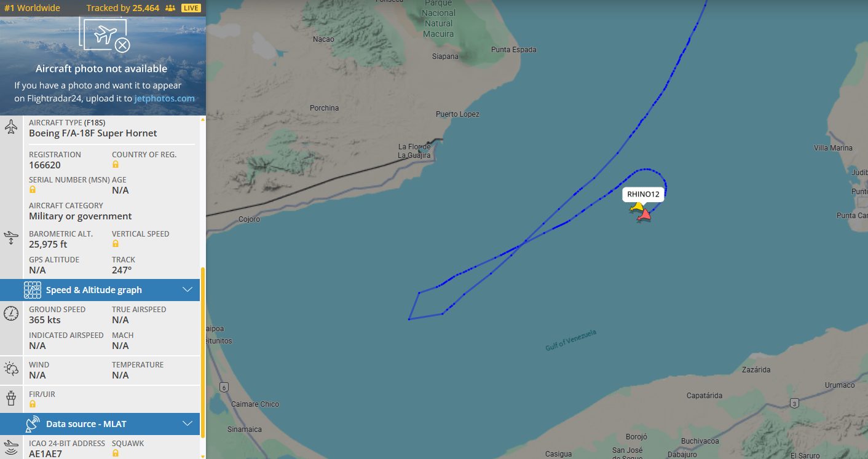This screenshot has width=868, height=459.
Task: Collapse the Data source - MLAT chevron
Action: click(187, 424)
